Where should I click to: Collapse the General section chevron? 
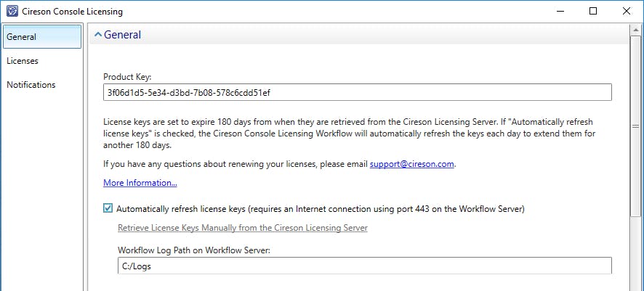pyautogui.click(x=98, y=35)
